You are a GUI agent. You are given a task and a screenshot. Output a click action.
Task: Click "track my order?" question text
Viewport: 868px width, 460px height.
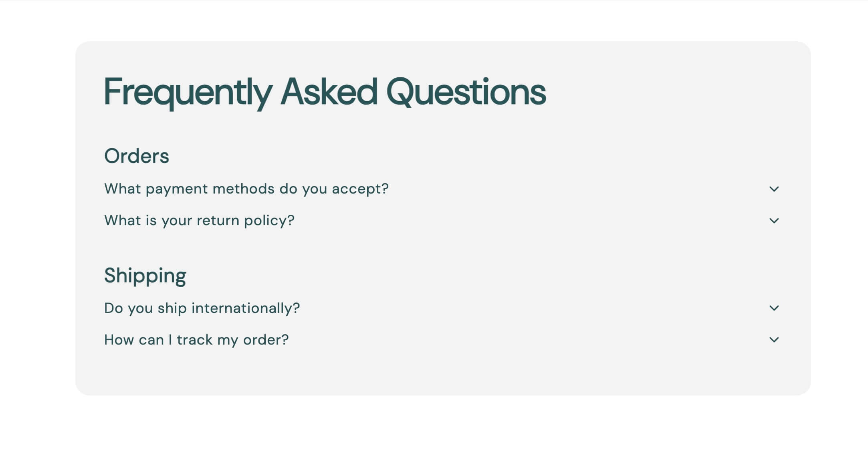(x=233, y=340)
